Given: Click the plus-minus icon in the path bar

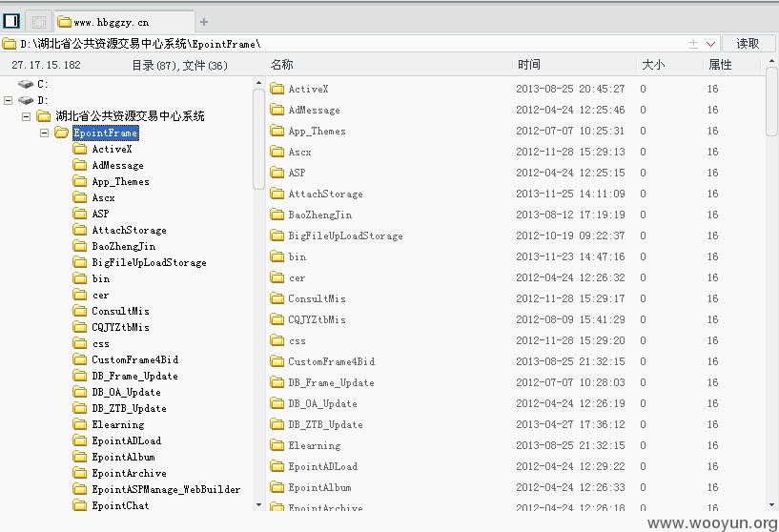Looking at the screenshot, I should tap(693, 44).
